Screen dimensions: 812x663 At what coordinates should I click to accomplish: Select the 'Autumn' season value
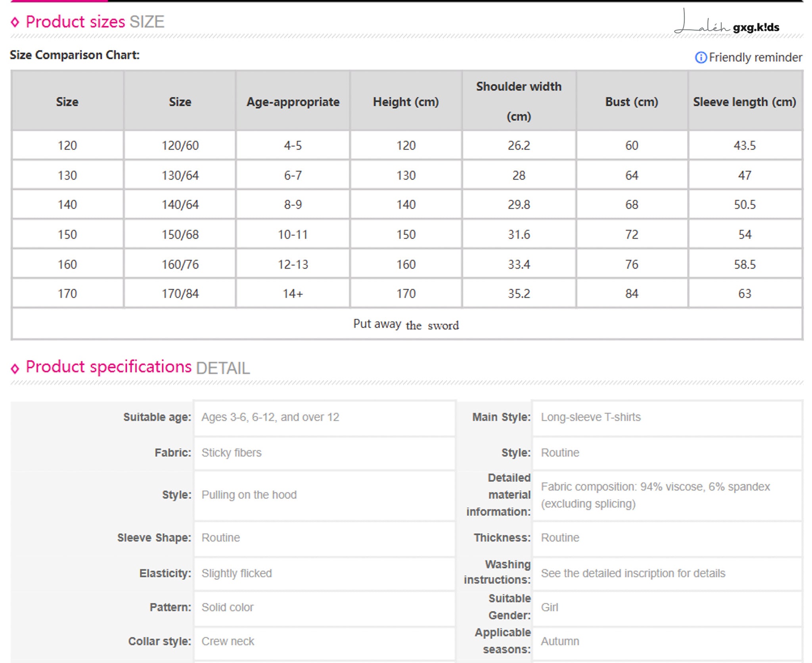tap(560, 642)
